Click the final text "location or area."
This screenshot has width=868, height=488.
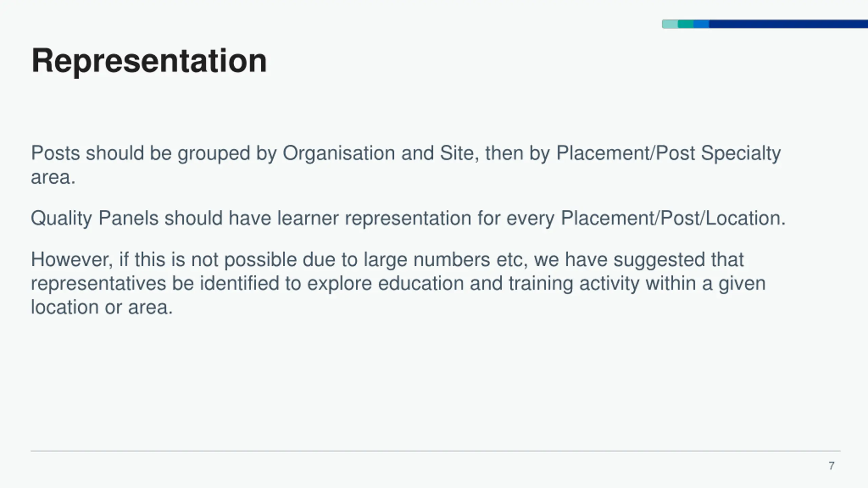(102, 307)
